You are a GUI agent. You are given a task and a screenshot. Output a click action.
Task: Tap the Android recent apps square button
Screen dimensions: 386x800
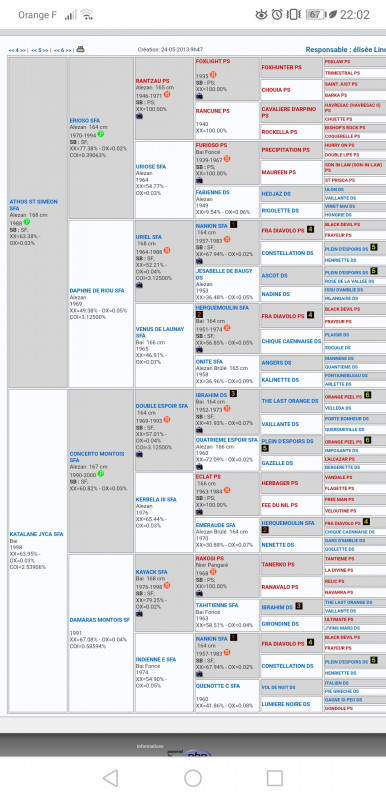point(275,778)
